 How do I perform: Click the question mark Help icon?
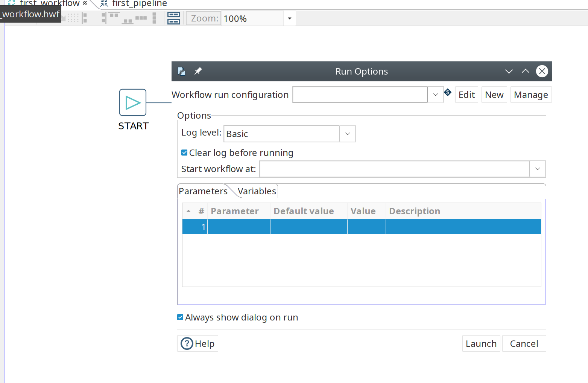click(x=187, y=343)
